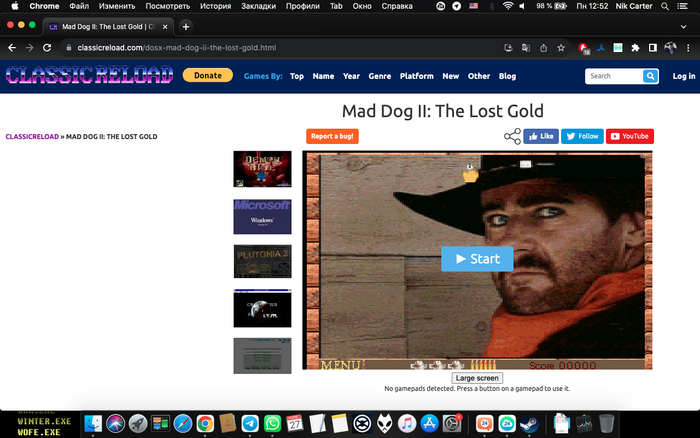Open the Файл menu
The image size is (700, 438).
tap(79, 6)
